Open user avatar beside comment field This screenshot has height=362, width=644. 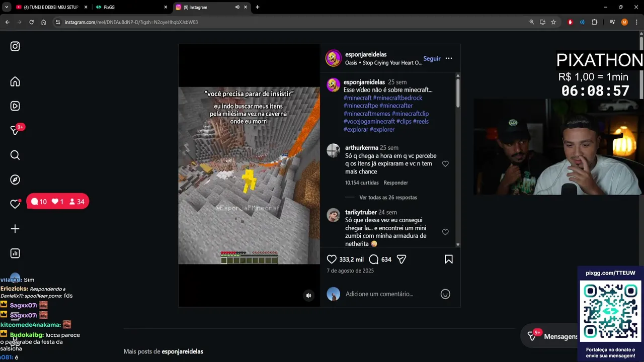[x=333, y=294]
